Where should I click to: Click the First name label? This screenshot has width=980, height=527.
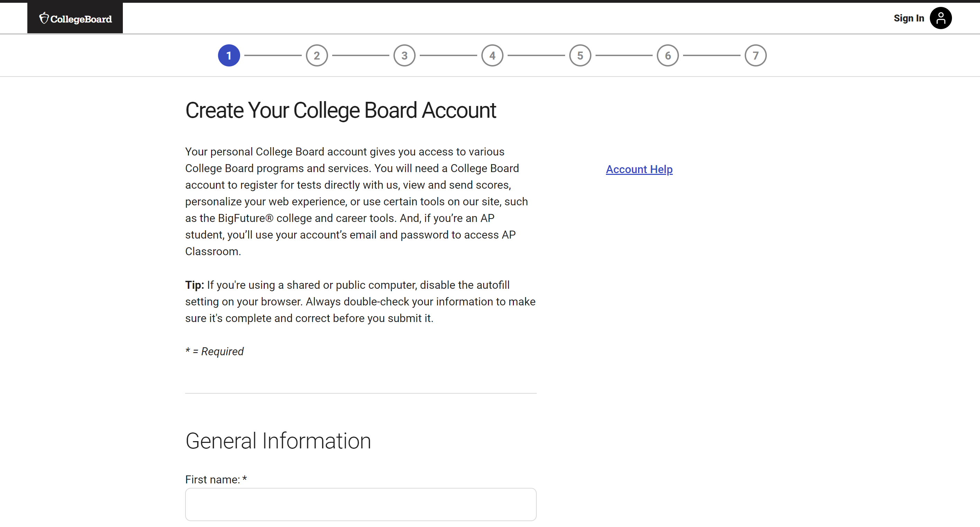tap(216, 480)
